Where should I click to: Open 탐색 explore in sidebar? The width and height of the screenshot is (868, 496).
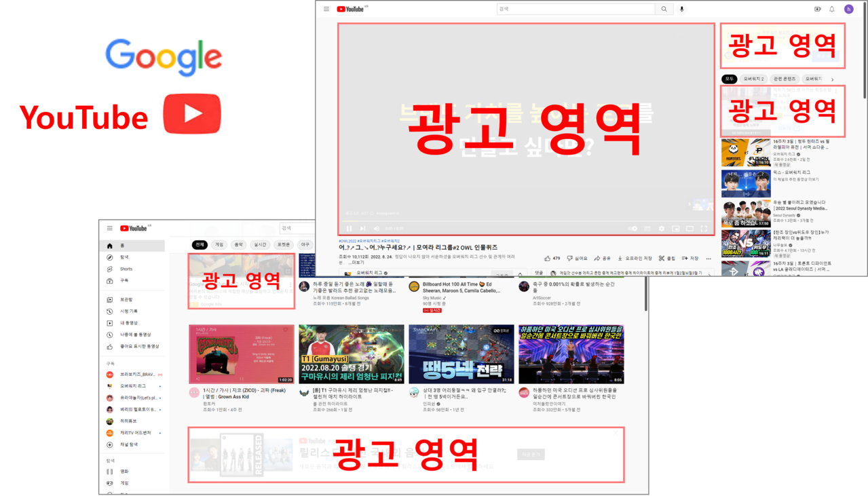[x=133, y=257]
